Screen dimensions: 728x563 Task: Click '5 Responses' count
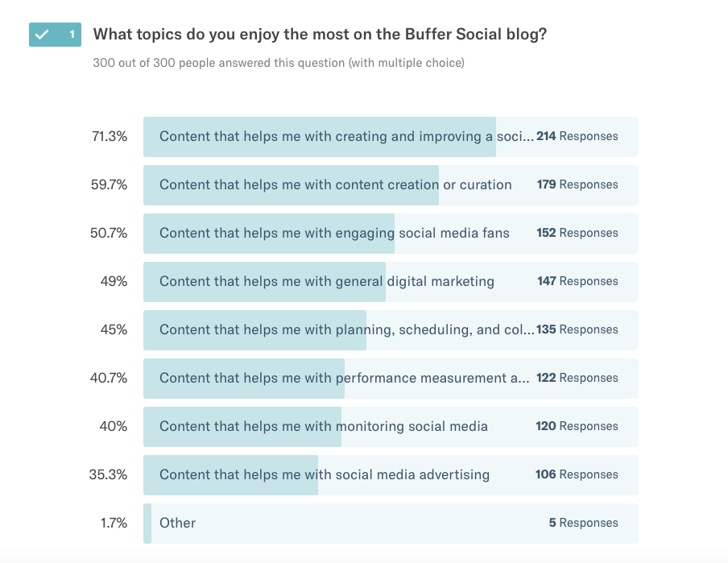tap(583, 523)
